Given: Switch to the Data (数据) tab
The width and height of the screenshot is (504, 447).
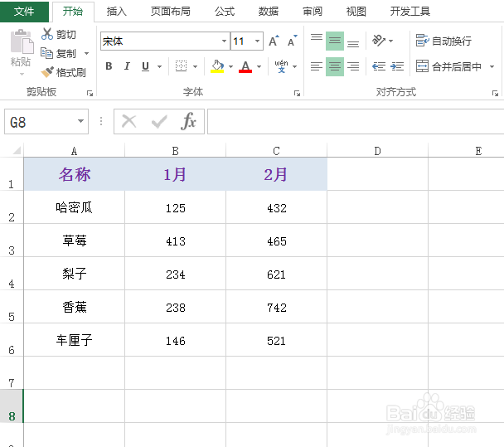Looking at the screenshot, I should point(269,12).
